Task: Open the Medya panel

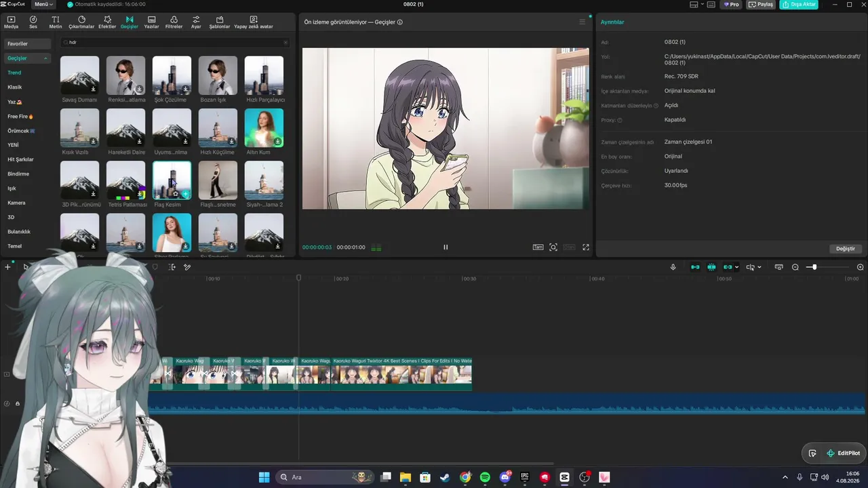Action: point(11,22)
